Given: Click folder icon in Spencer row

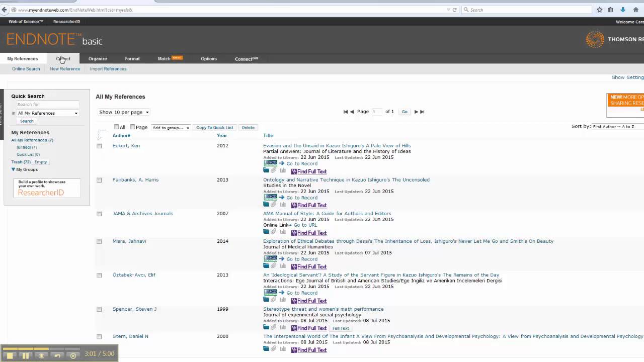Looking at the screenshot, I should coord(266,327).
